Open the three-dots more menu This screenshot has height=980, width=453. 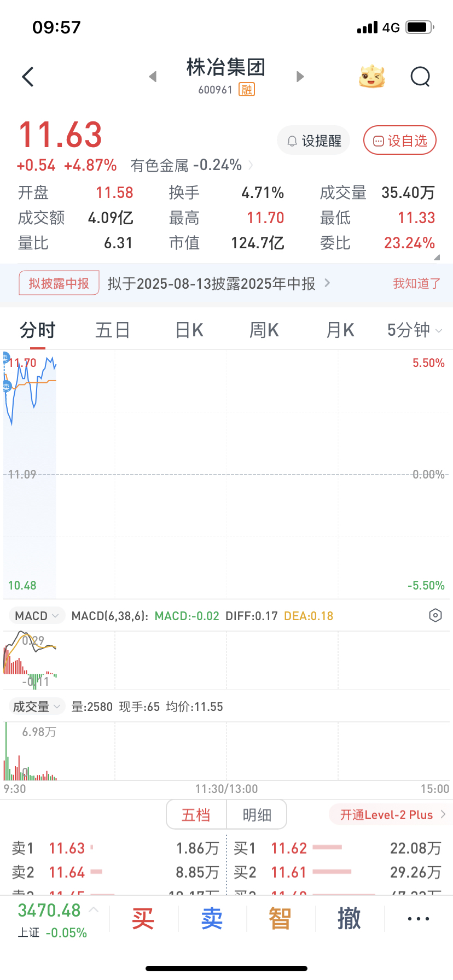(x=419, y=919)
